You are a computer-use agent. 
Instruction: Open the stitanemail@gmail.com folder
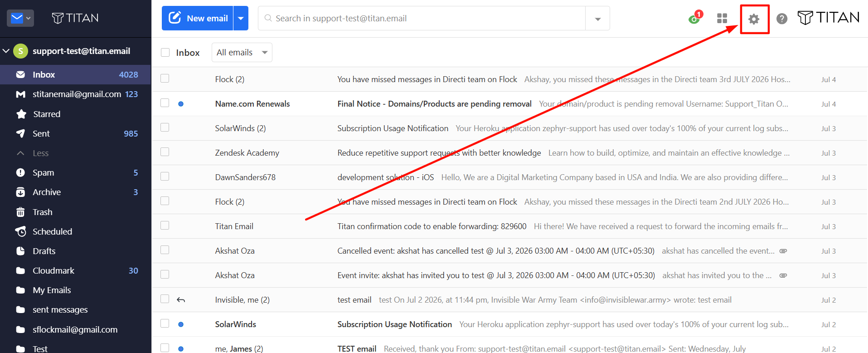(75, 94)
